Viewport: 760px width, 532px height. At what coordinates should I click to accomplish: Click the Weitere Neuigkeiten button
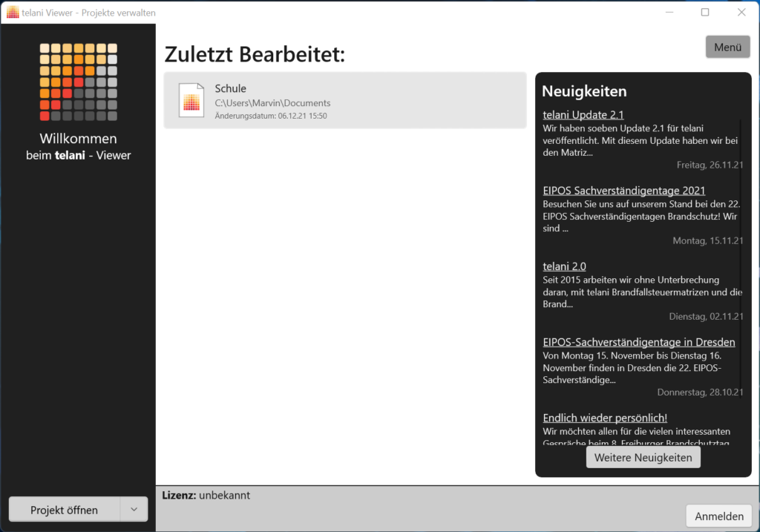[x=643, y=457]
